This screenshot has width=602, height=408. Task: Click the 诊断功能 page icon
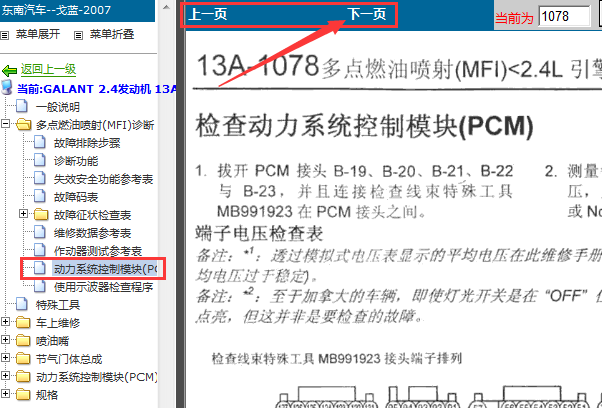coord(40,160)
